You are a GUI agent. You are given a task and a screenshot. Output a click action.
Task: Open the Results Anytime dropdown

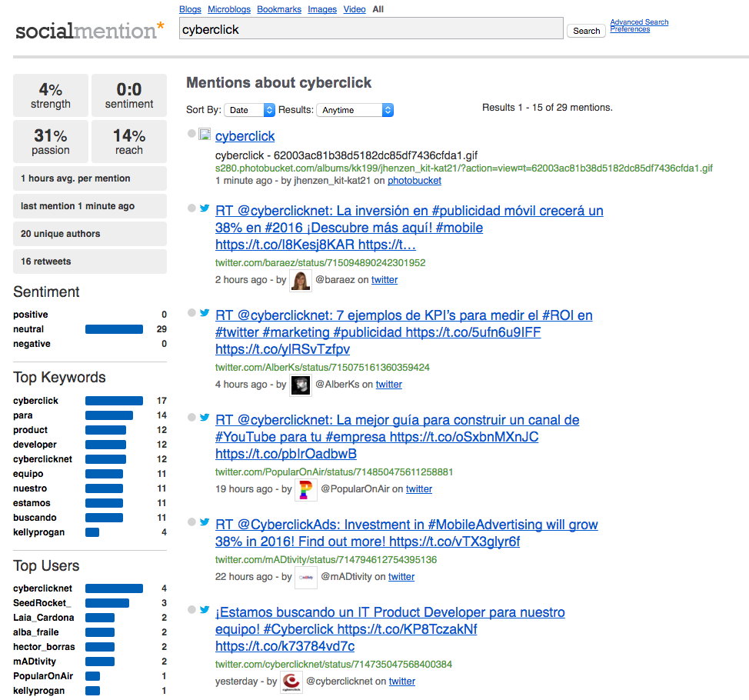click(355, 110)
